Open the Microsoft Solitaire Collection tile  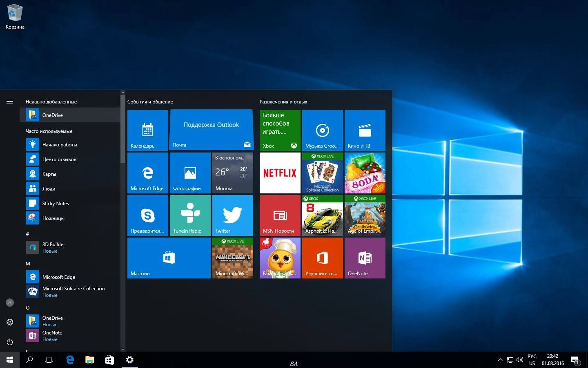(322, 173)
